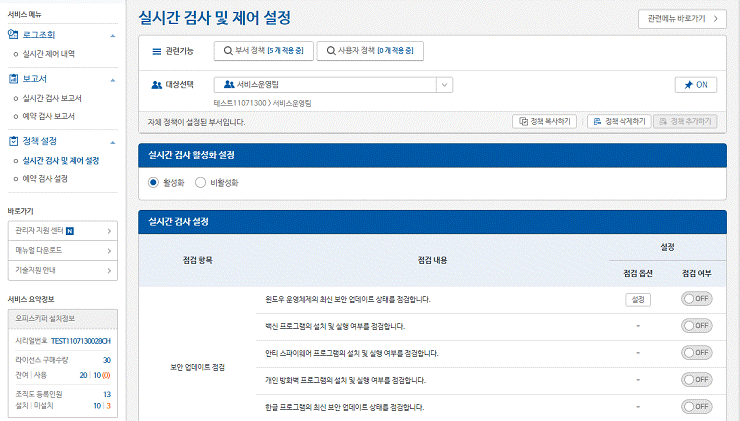This screenshot has height=421, width=740.
Task: Open the 대상선택 department dropdown
Action: (444, 85)
